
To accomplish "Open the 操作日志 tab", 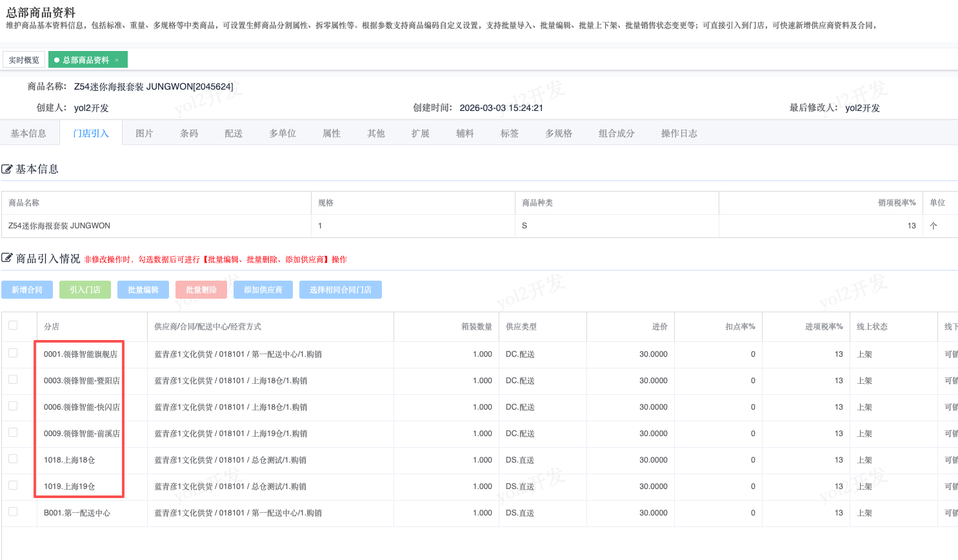I will 679,134.
